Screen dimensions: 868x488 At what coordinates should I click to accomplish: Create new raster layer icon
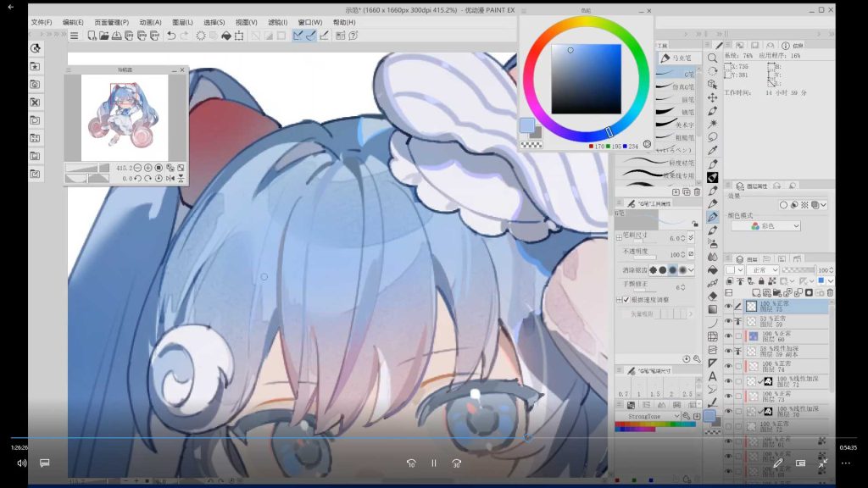click(x=756, y=292)
